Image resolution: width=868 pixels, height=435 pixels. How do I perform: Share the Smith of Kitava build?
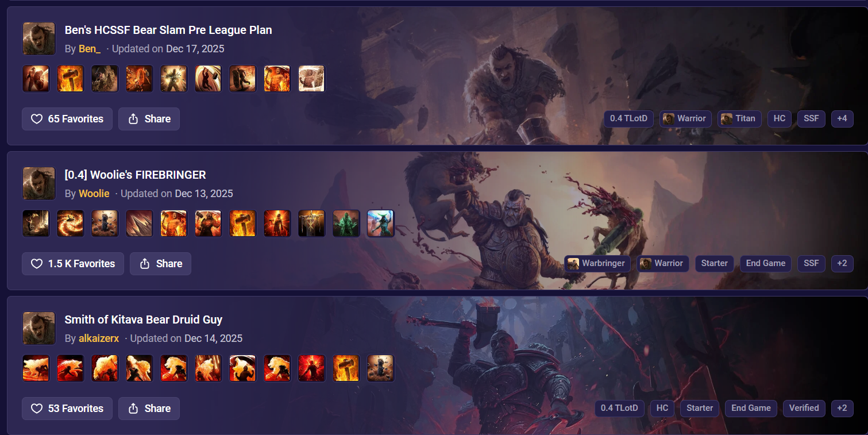pos(149,409)
